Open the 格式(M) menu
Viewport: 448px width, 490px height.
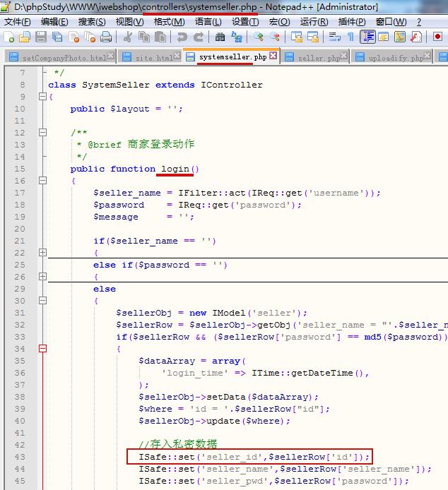[x=170, y=22]
